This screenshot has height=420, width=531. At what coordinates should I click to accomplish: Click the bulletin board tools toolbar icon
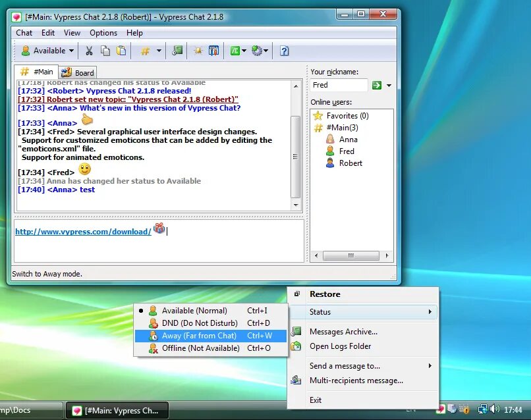(213, 51)
